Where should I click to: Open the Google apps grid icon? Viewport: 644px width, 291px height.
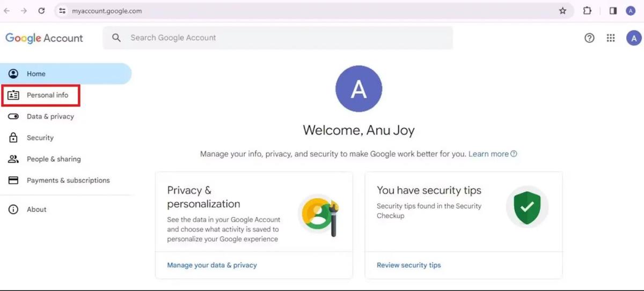tap(611, 38)
